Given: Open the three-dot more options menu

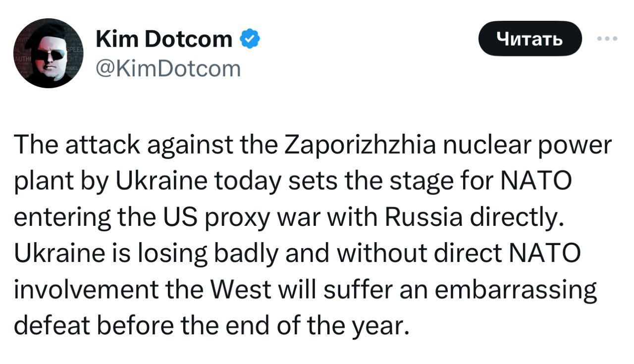Looking at the screenshot, I should [x=608, y=38].
